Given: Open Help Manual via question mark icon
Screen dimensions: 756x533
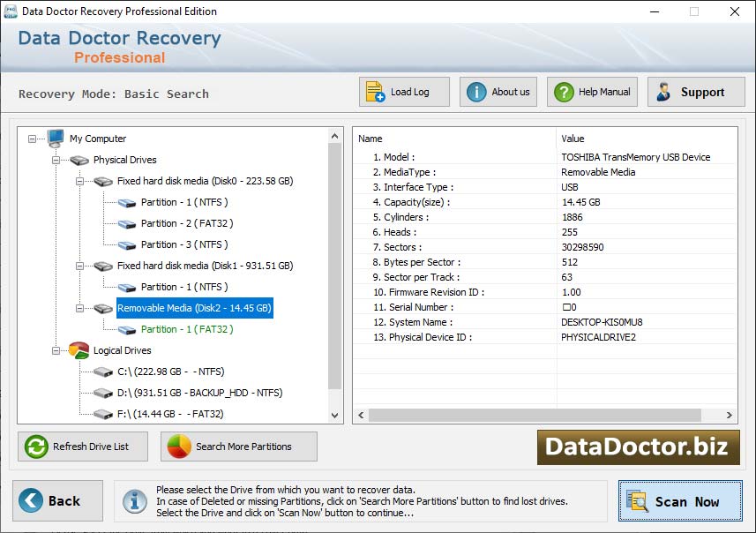Looking at the screenshot, I should pos(563,92).
